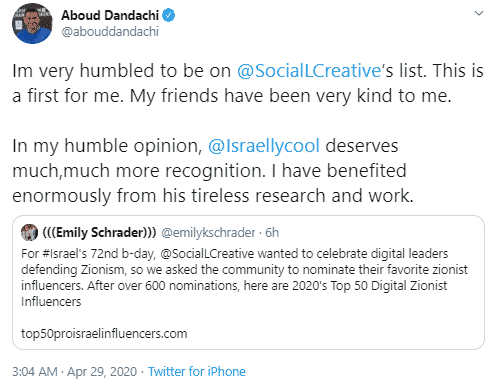Open Aboud Dandachi's profile avatar
The image size is (493, 389).
32,23
